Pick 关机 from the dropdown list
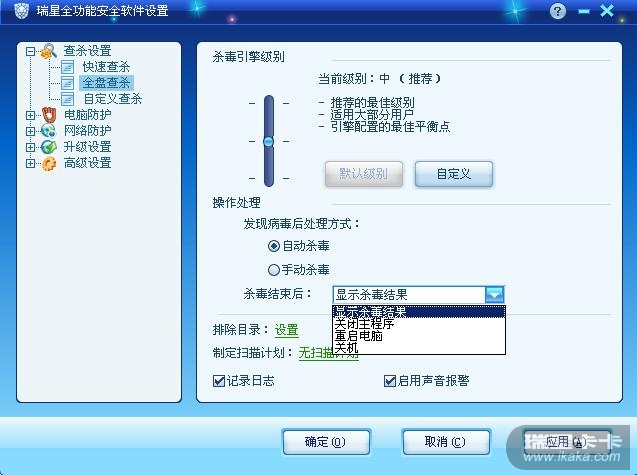637x475 pixels. coord(419,347)
